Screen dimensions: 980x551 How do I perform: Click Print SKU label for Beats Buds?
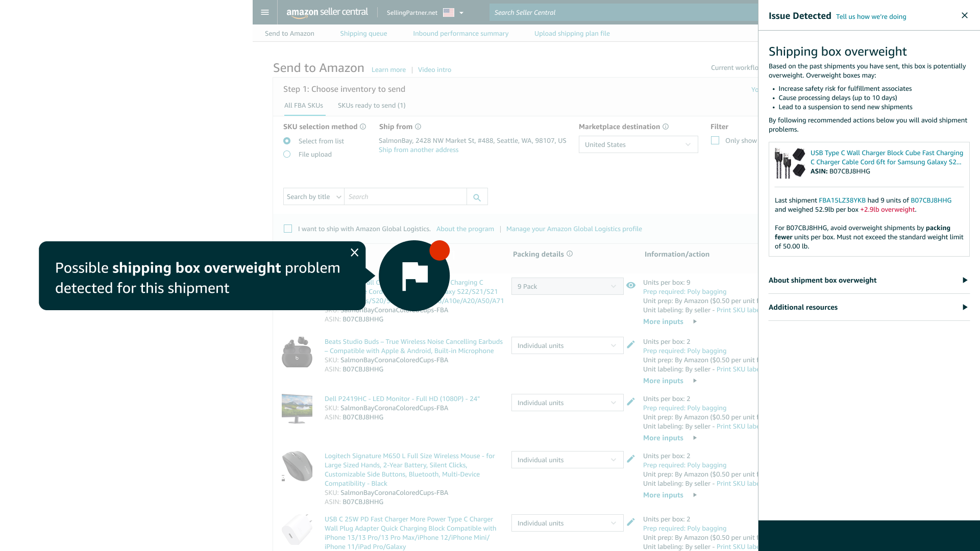(737, 369)
